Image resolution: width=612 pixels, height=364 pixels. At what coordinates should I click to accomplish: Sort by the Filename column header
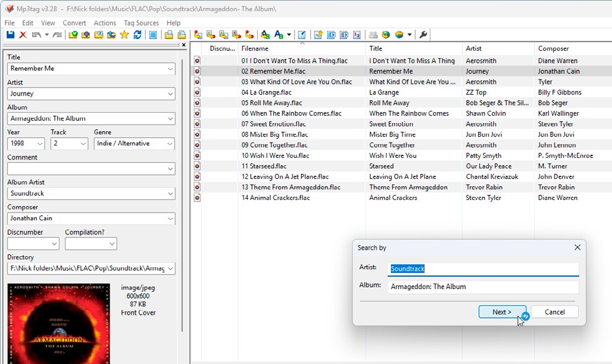pyautogui.click(x=302, y=48)
